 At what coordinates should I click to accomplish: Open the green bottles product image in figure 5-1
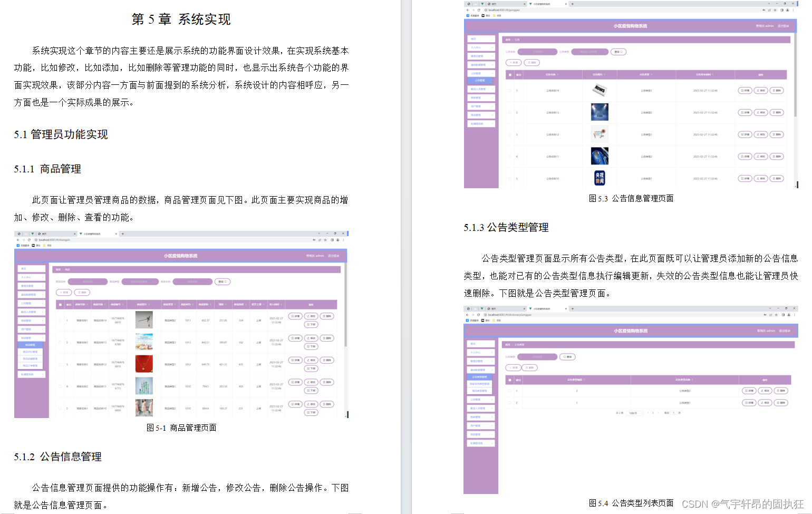click(144, 386)
